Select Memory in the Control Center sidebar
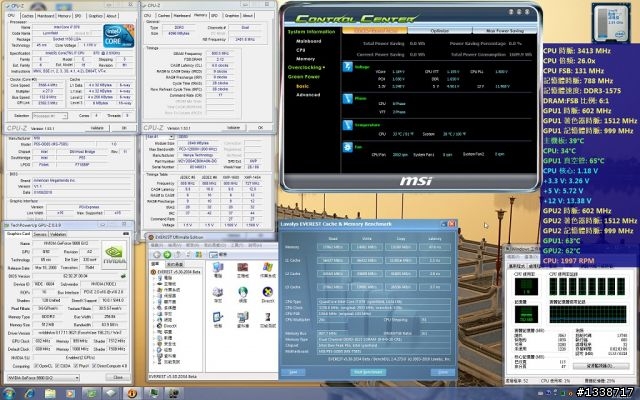Screen dimensions: 640x400 tap(305, 59)
